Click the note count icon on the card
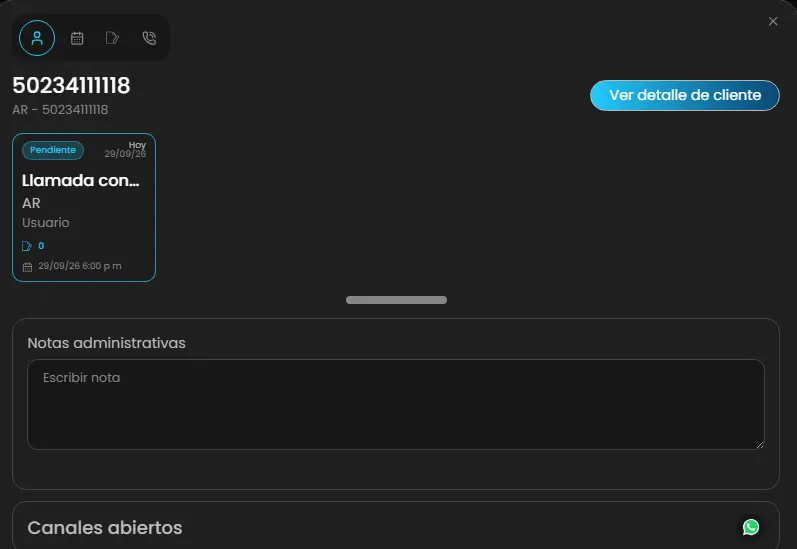The height and width of the screenshot is (549, 797). click(x=27, y=246)
